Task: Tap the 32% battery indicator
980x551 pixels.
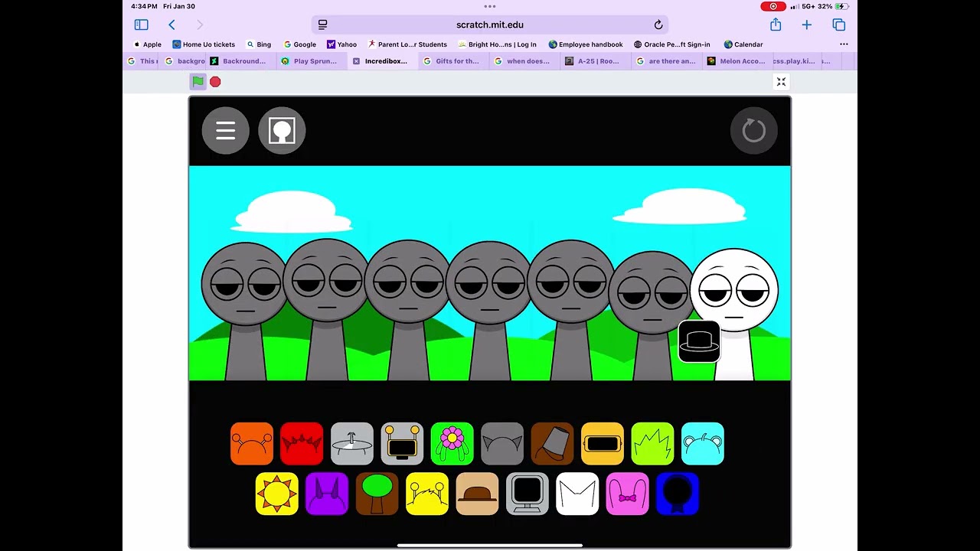Action: click(x=832, y=6)
